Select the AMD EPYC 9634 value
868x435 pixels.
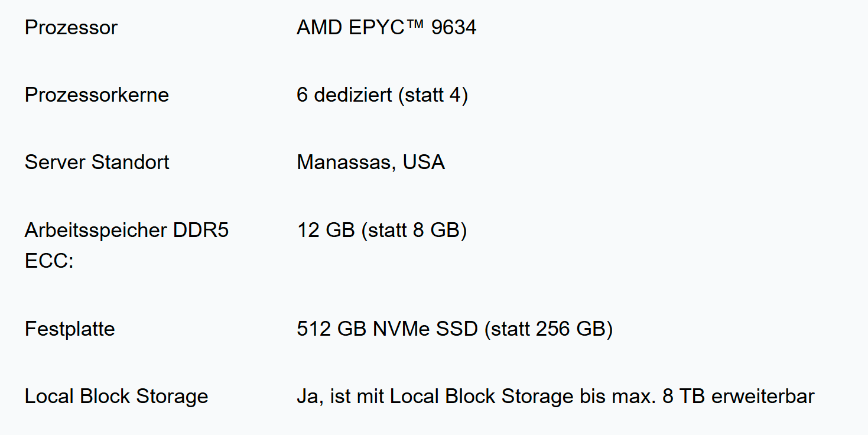(x=386, y=28)
